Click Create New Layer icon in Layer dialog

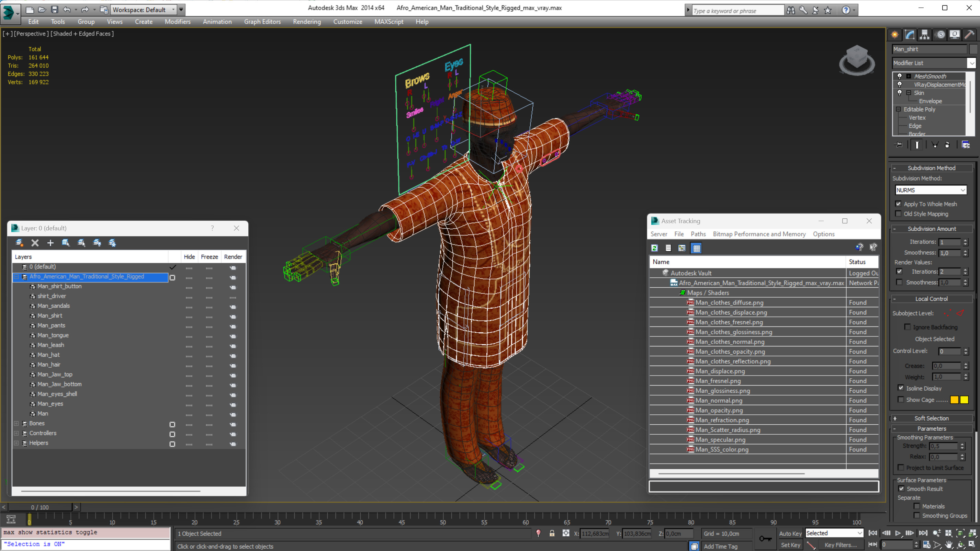pos(19,243)
